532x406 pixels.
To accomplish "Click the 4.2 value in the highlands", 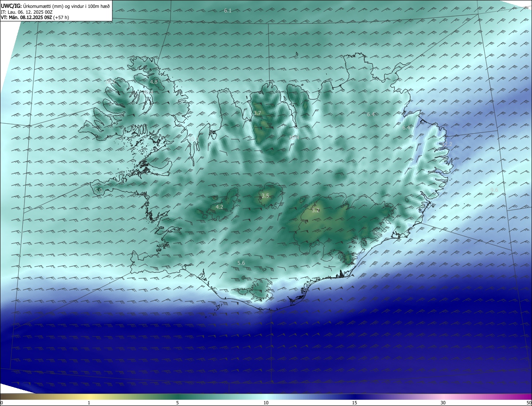I will 219,207.
